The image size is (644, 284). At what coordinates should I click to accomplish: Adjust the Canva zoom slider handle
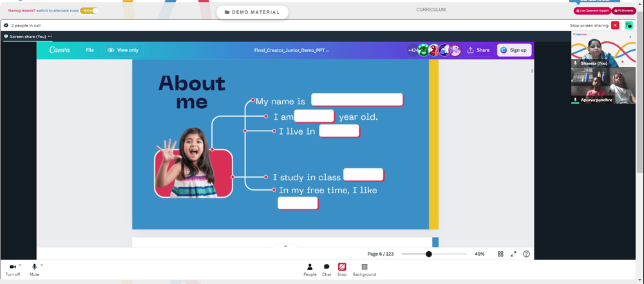pos(429,254)
